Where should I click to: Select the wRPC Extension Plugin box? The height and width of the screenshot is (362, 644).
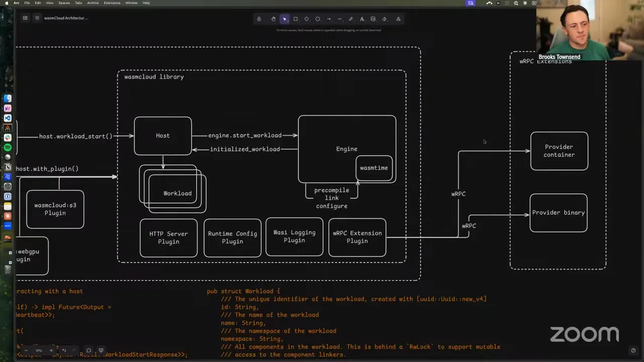coord(357,237)
